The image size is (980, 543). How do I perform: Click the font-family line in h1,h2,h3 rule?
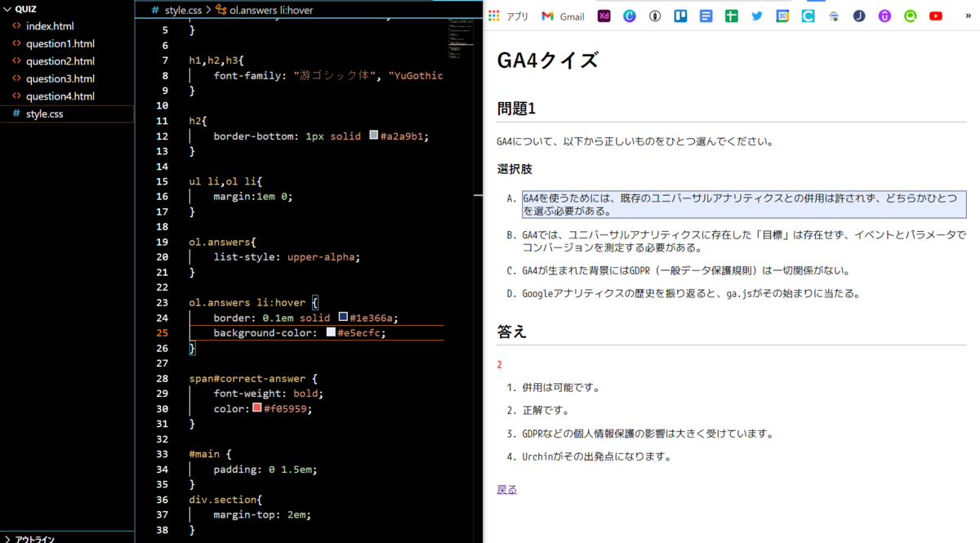point(328,75)
